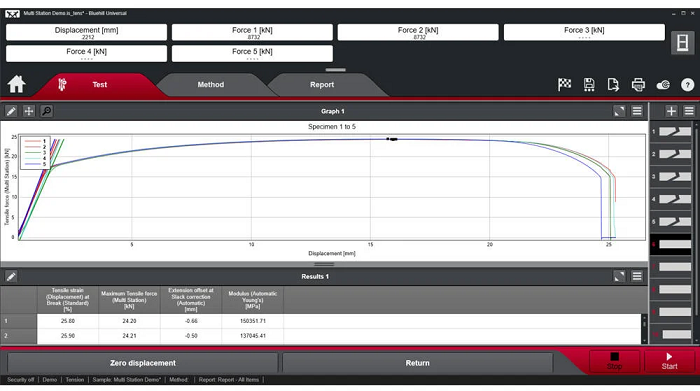Viewport: 700px width, 391px height.
Task: Click the graph/results splitter handle
Action: pyautogui.click(x=324, y=264)
